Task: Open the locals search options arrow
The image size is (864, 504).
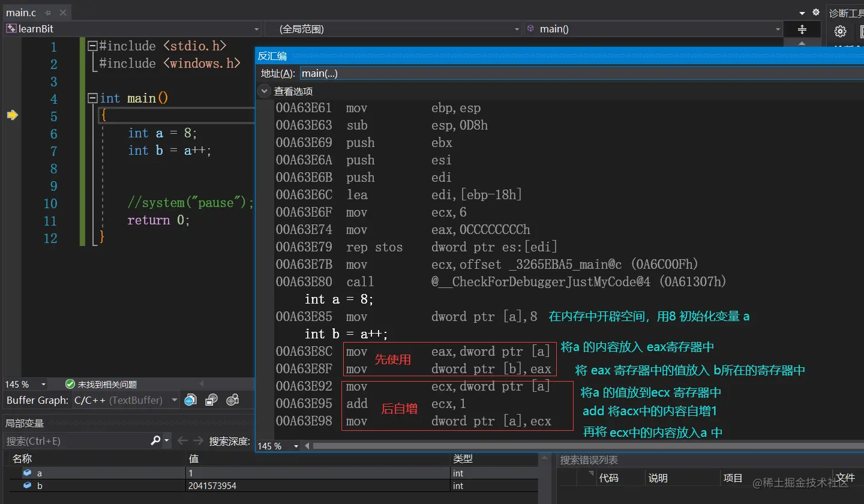Action: [x=167, y=441]
